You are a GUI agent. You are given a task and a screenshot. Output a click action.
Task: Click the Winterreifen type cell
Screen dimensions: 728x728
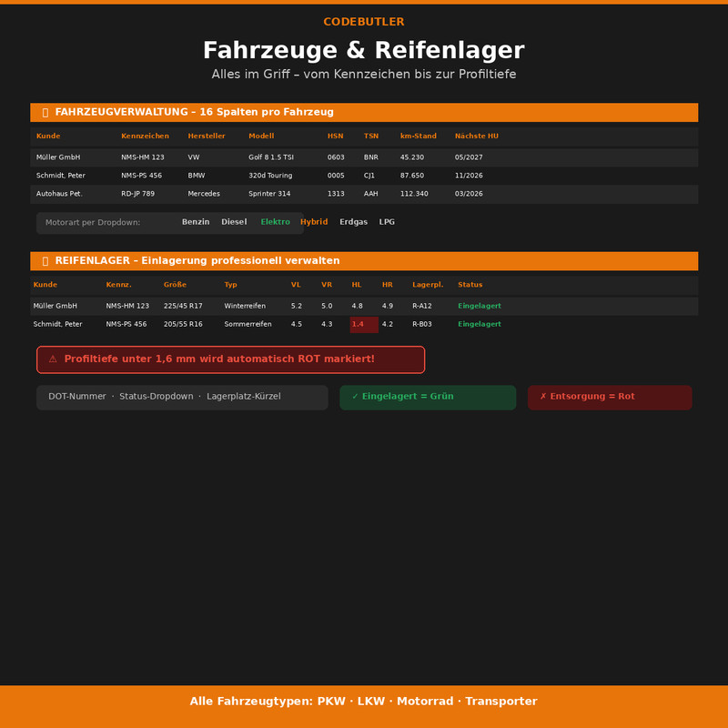[245, 306]
